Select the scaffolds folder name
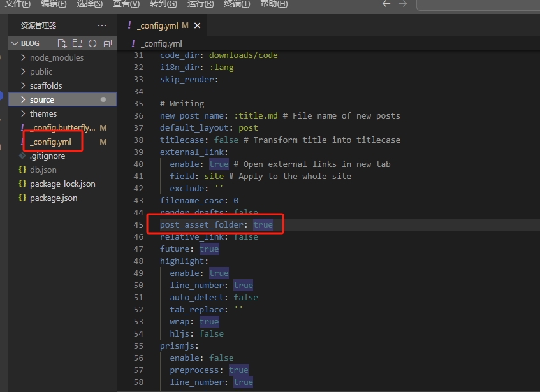 46,85
